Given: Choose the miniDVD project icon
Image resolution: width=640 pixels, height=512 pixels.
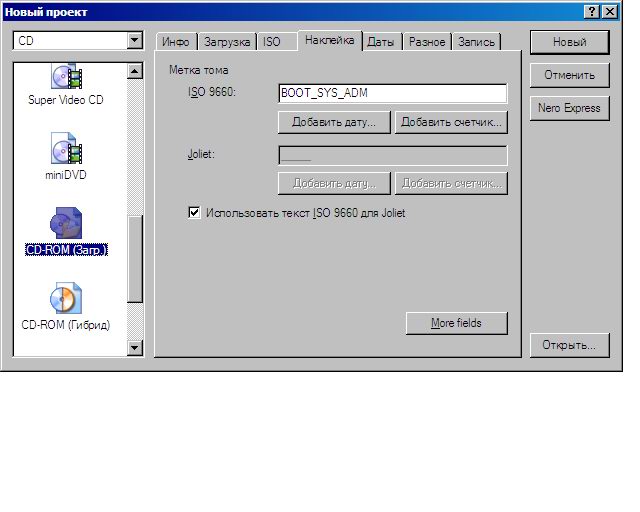Looking at the screenshot, I should click(x=66, y=152).
